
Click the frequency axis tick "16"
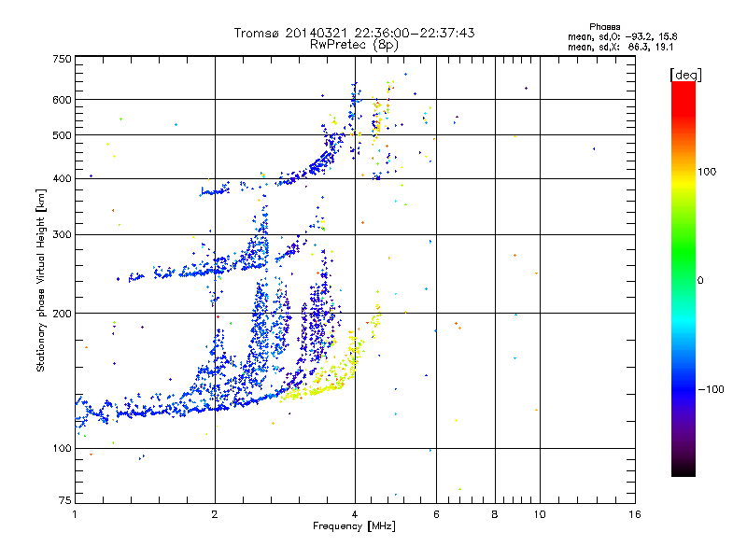coord(635,514)
